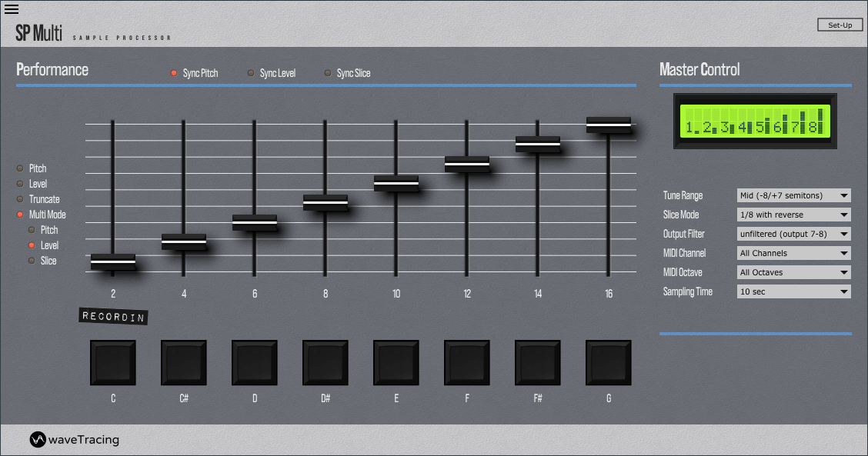Open the Output Filter dropdown

click(793, 234)
